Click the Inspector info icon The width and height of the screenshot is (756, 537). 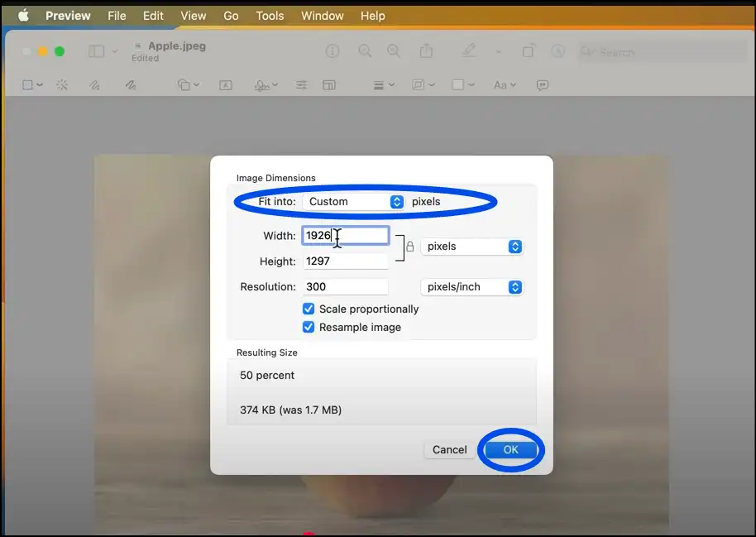point(333,50)
